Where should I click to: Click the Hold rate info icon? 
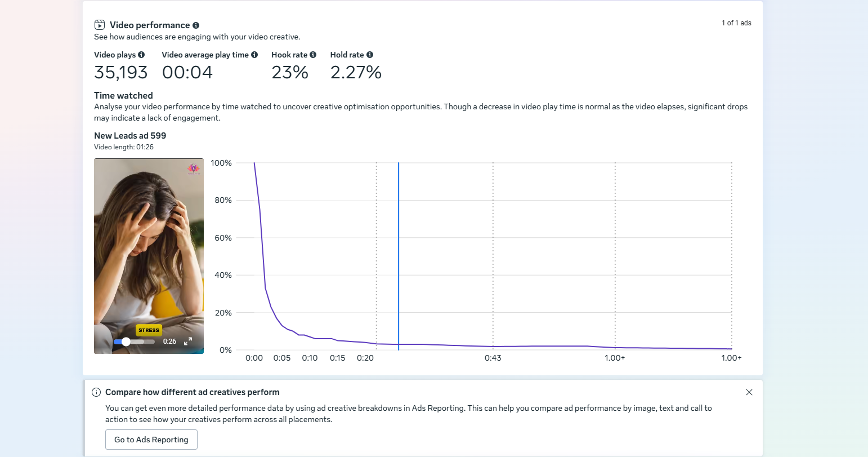(370, 55)
